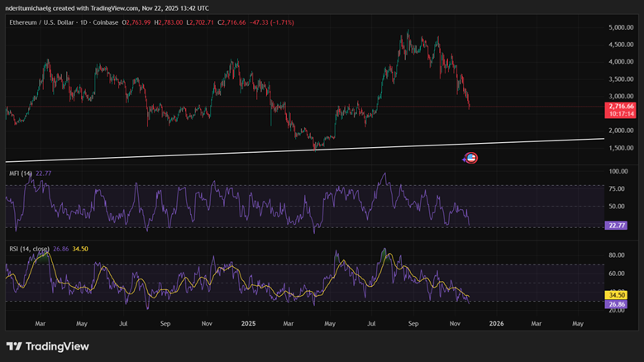The height and width of the screenshot is (362, 644).
Task: Click the 5,000.00 price scale label
Action: 619,27
